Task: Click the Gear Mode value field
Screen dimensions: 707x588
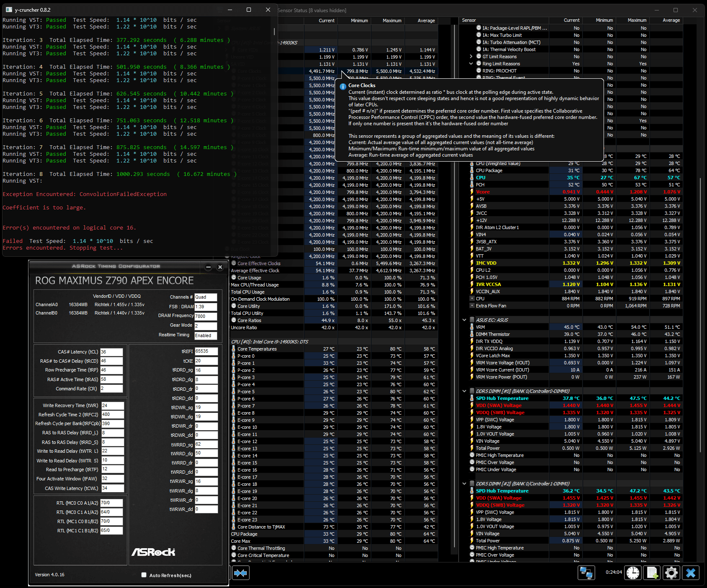Action: [206, 326]
